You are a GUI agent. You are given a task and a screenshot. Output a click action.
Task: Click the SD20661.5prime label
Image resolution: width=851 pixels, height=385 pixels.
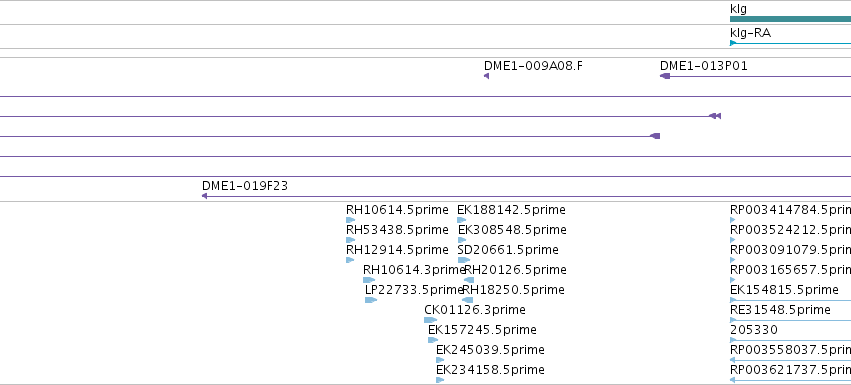508,250
